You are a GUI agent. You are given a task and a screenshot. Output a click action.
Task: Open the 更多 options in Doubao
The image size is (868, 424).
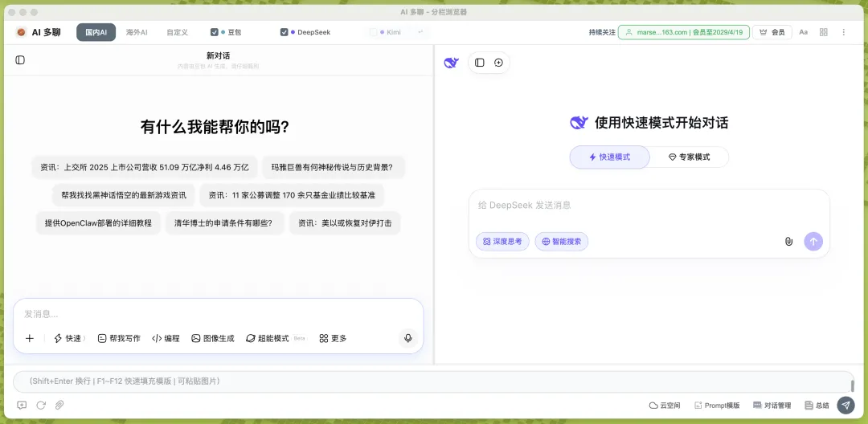[333, 338]
